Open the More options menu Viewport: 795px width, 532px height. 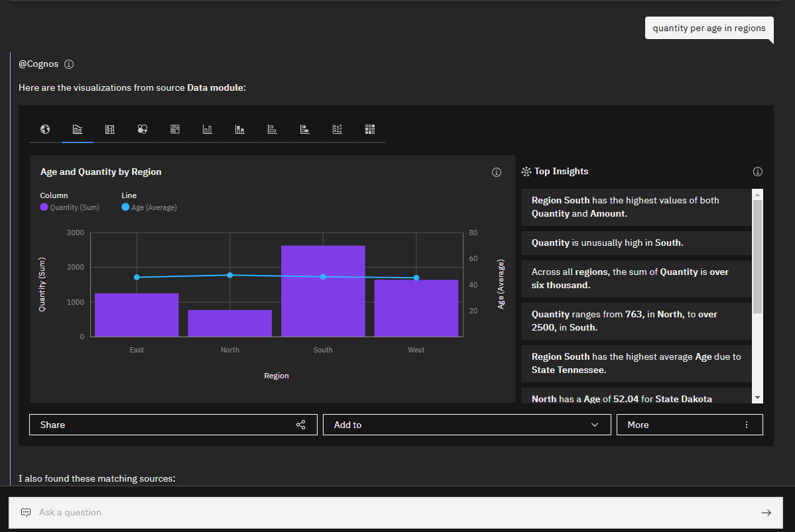point(690,425)
